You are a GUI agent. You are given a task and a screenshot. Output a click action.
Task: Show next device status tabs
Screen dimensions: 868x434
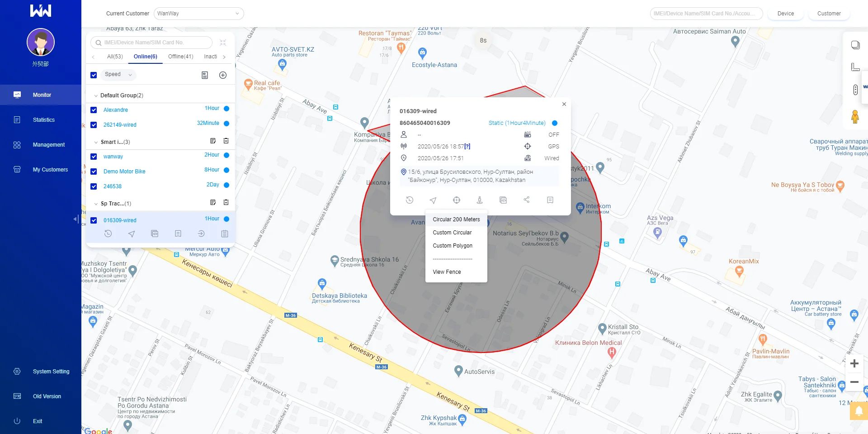224,57
